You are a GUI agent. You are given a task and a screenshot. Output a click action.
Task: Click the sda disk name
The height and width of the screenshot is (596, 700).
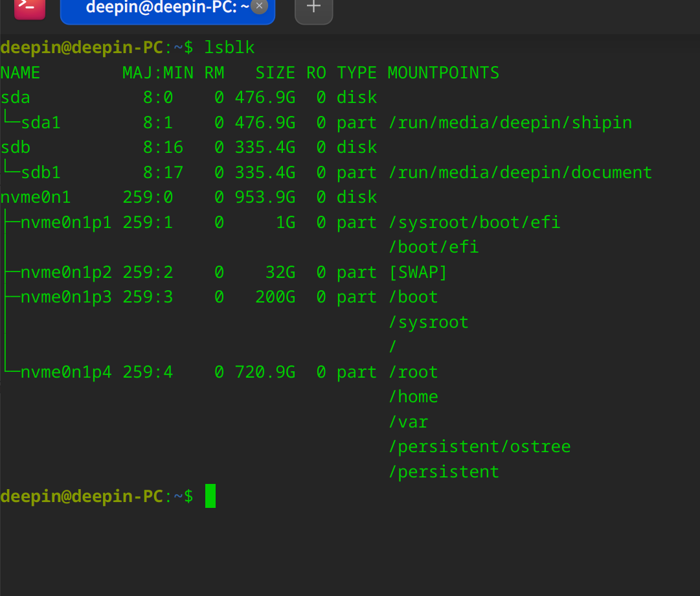[16, 98]
